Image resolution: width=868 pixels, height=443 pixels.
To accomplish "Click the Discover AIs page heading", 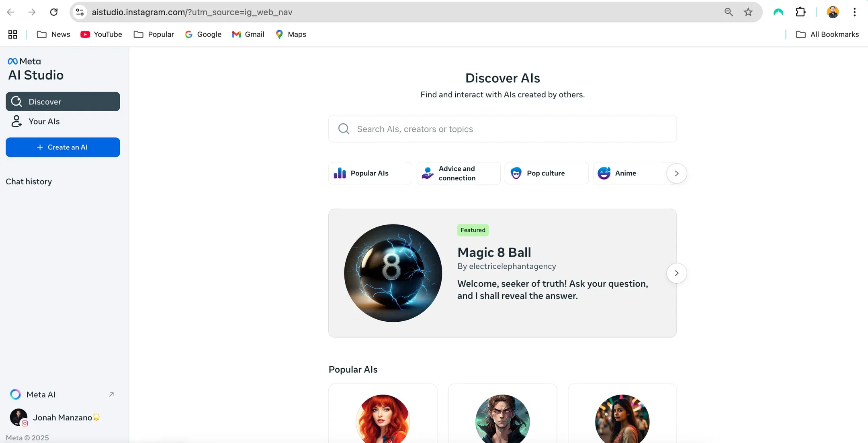I will (x=502, y=78).
